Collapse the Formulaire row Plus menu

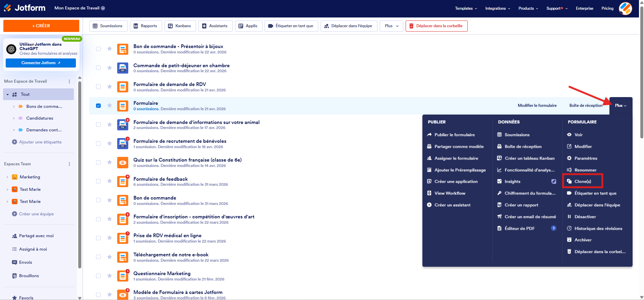pos(621,105)
